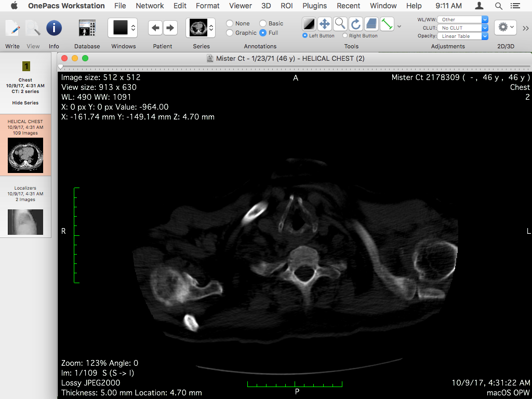Open the Windows layout selector
The height and width of the screenshot is (399, 532).
[x=123, y=28]
